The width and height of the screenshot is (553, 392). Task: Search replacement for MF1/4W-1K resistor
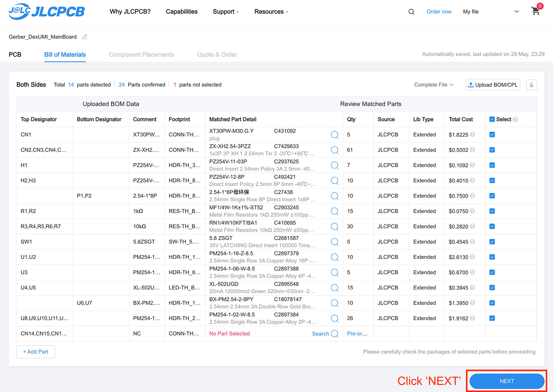(x=335, y=211)
